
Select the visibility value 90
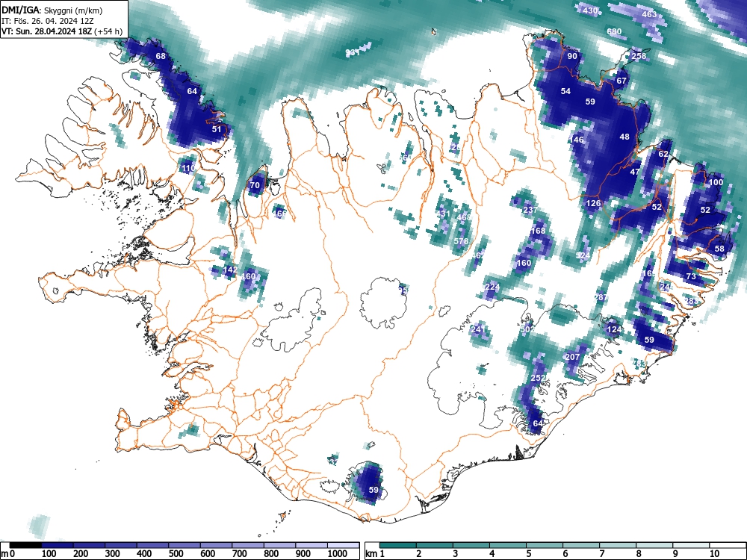tap(572, 56)
